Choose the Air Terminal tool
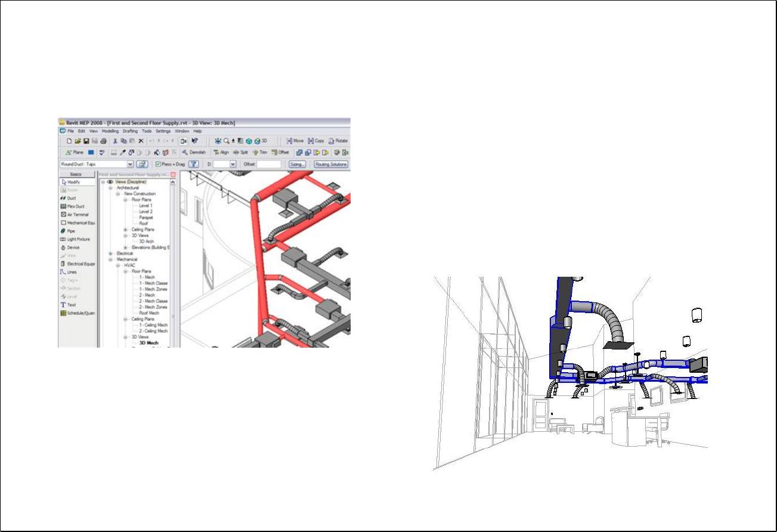Screen dimensions: 777x532 [x=77, y=214]
